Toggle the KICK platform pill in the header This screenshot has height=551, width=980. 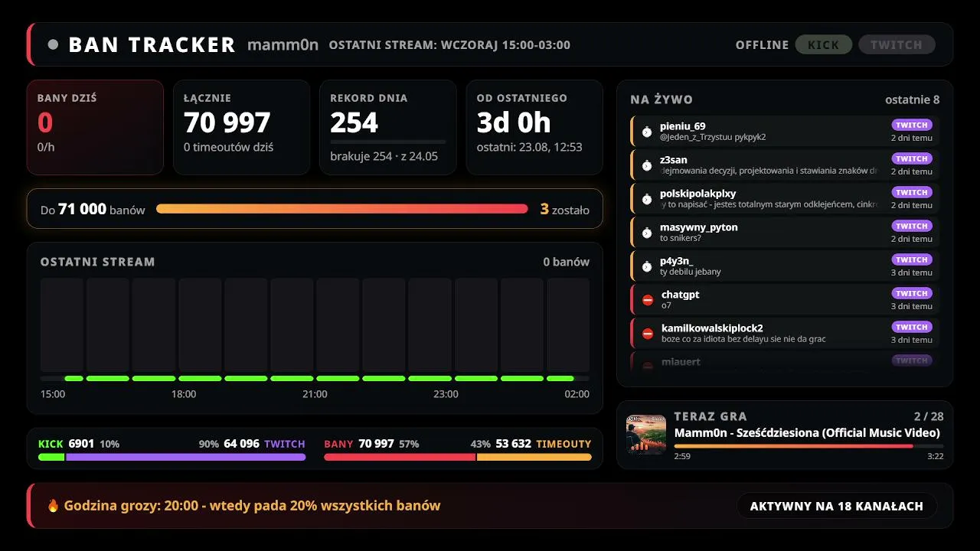point(823,44)
